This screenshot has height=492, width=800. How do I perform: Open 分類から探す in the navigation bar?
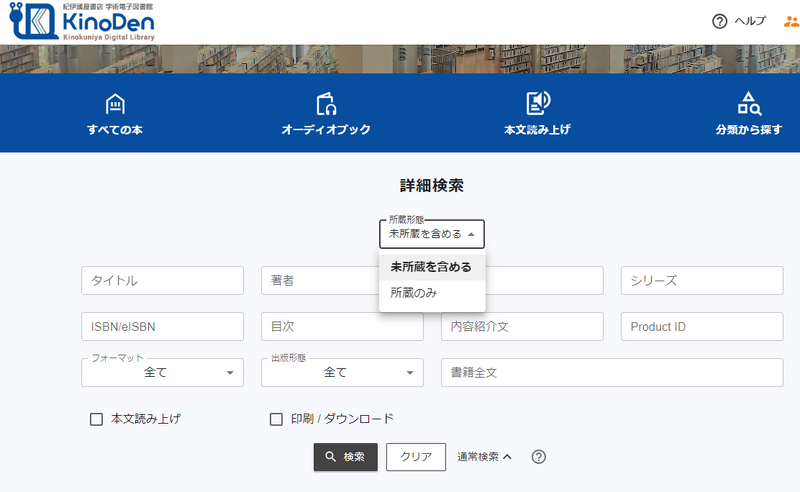748,114
